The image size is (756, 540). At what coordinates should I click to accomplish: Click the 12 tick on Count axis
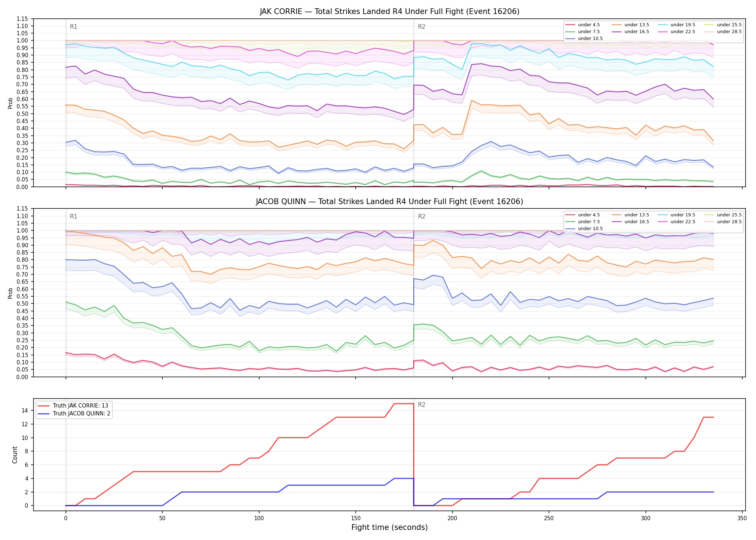click(x=25, y=424)
